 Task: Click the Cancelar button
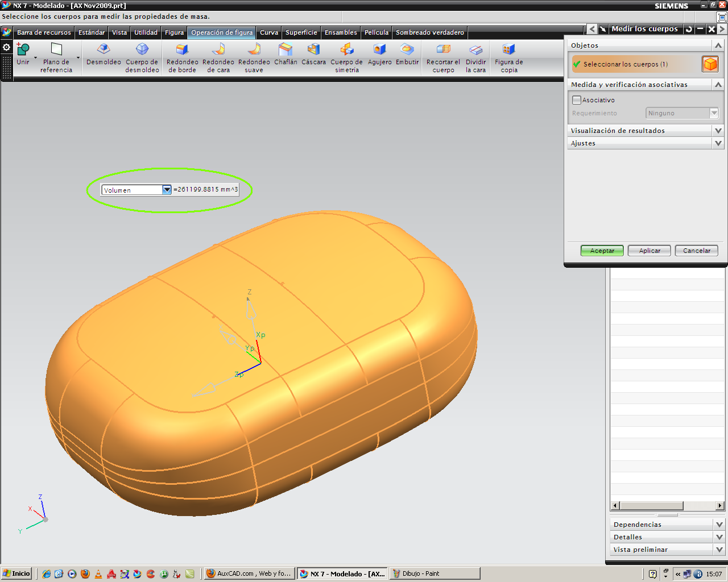[697, 251]
